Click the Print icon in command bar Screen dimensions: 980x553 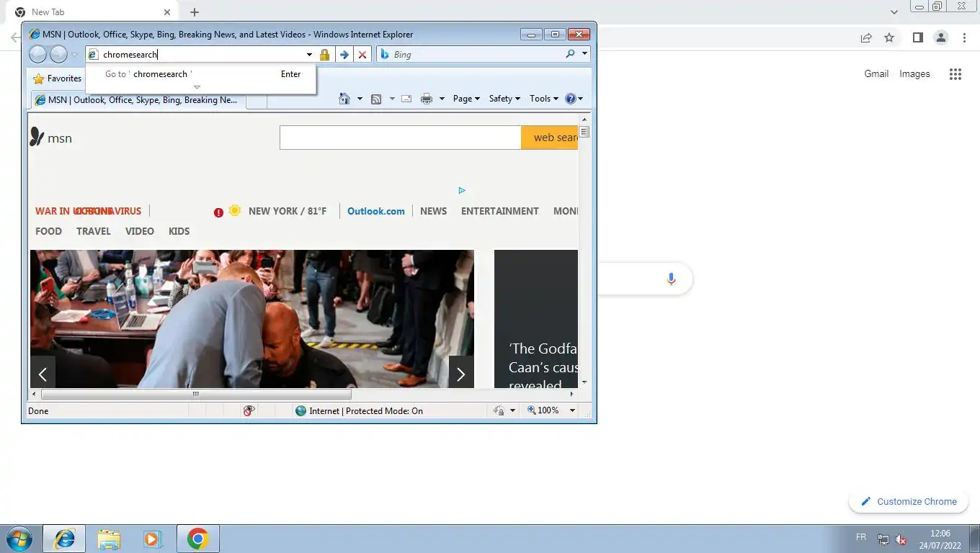[x=427, y=99]
